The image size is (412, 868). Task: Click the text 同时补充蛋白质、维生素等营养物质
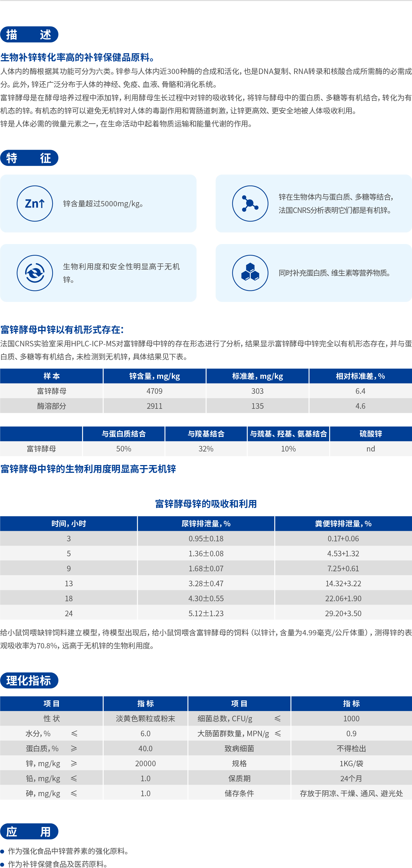point(335,273)
